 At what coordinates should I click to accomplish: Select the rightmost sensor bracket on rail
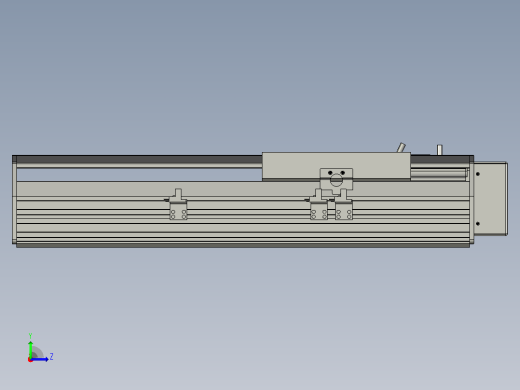coord(343,204)
